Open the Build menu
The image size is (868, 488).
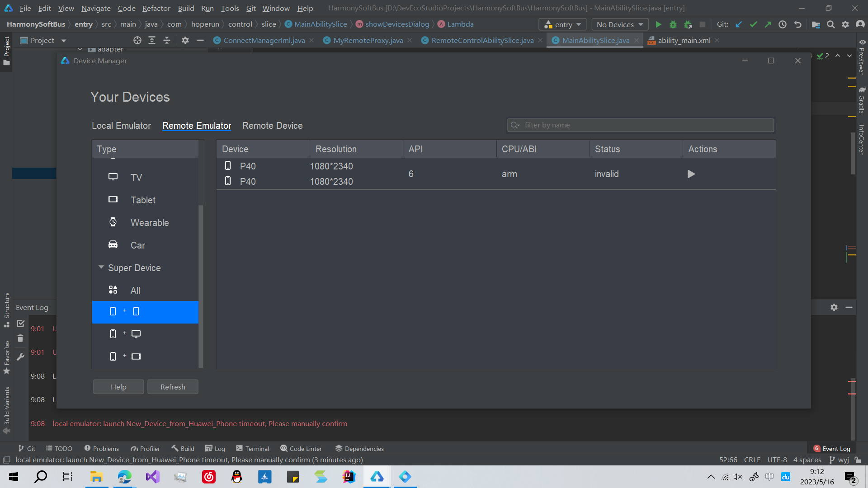click(186, 8)
